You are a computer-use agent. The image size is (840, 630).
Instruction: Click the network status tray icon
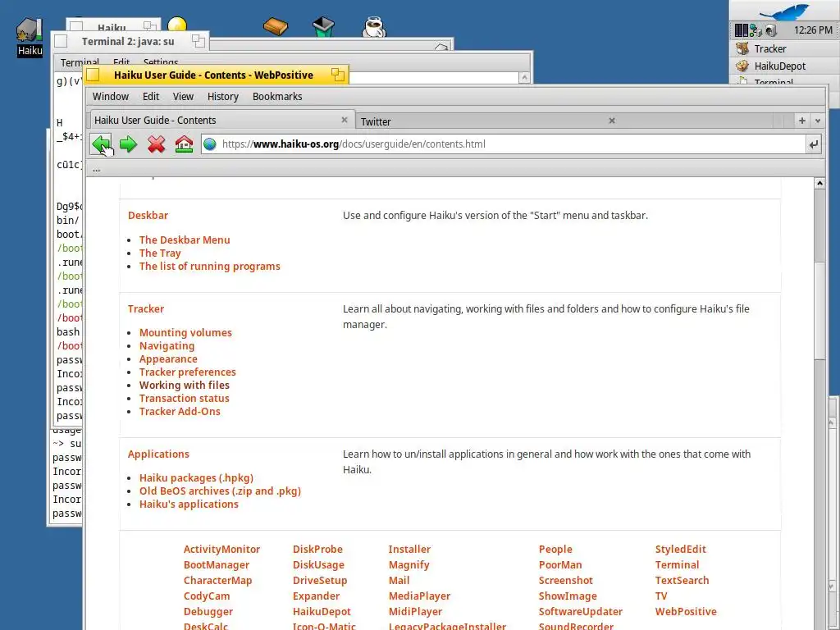pos(756,30)
